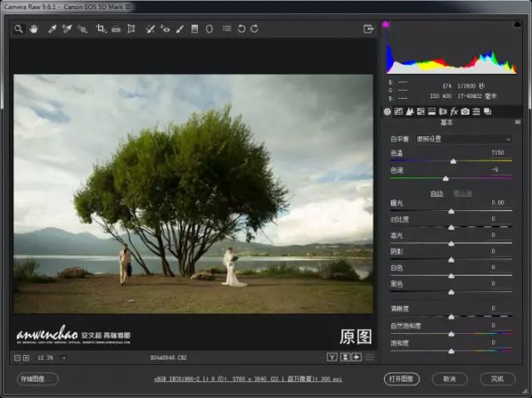This screenshot has width=532, height=398.
Task: Select the White Balance eyedropper tool
Action: click(x=52, y=29)
